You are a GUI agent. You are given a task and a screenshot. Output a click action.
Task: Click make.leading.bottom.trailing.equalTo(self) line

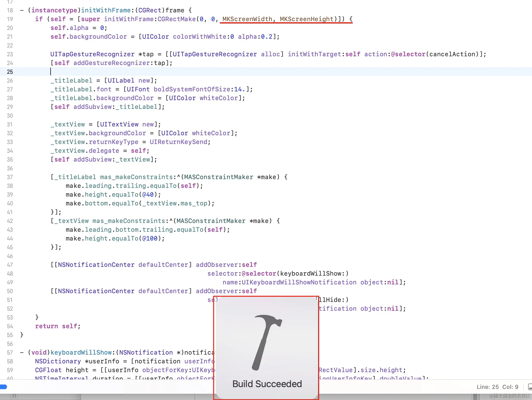148,230
